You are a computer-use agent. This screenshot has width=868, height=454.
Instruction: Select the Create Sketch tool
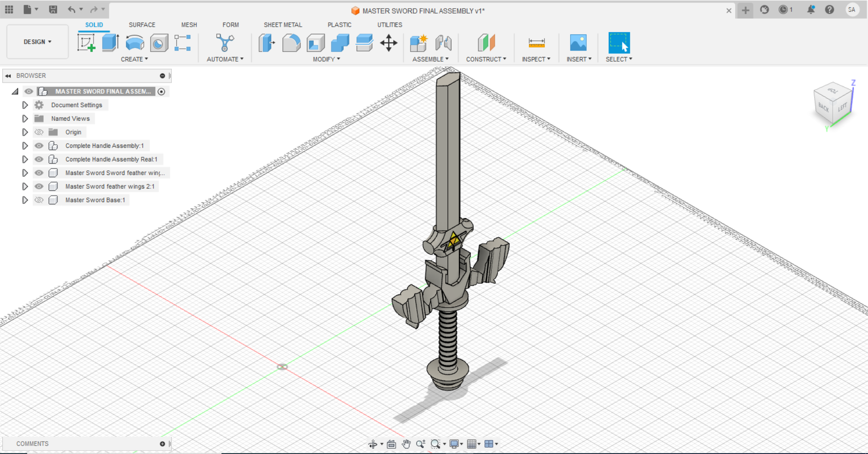(x=86, y=43)
